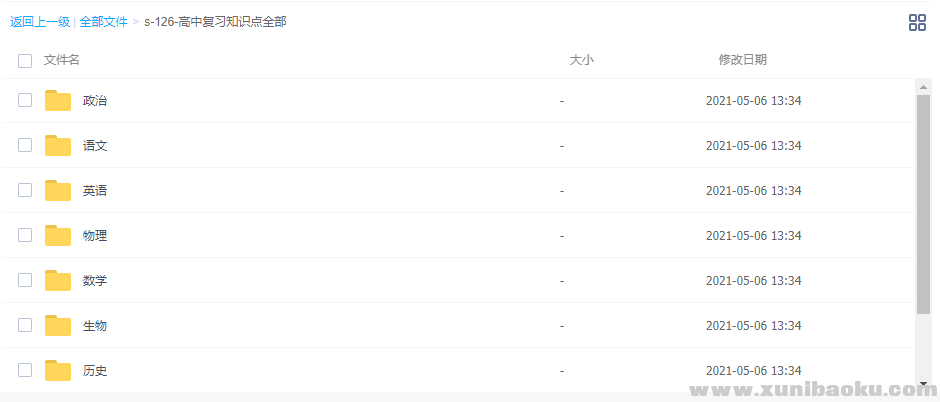Open the 语文 folder icon
The width and height of the screenshot is (940, 402).
58,145
